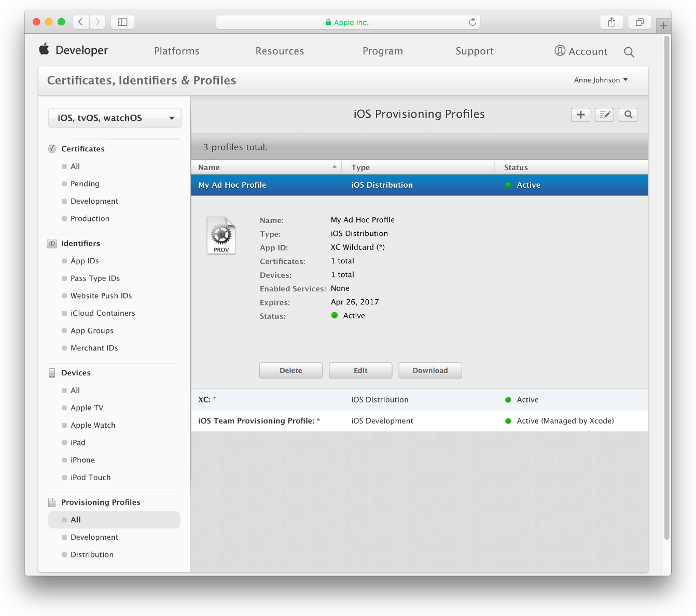This screenshot has width=696, height=616.
Task: Sort by the Status column header
Action: [572, 167]
